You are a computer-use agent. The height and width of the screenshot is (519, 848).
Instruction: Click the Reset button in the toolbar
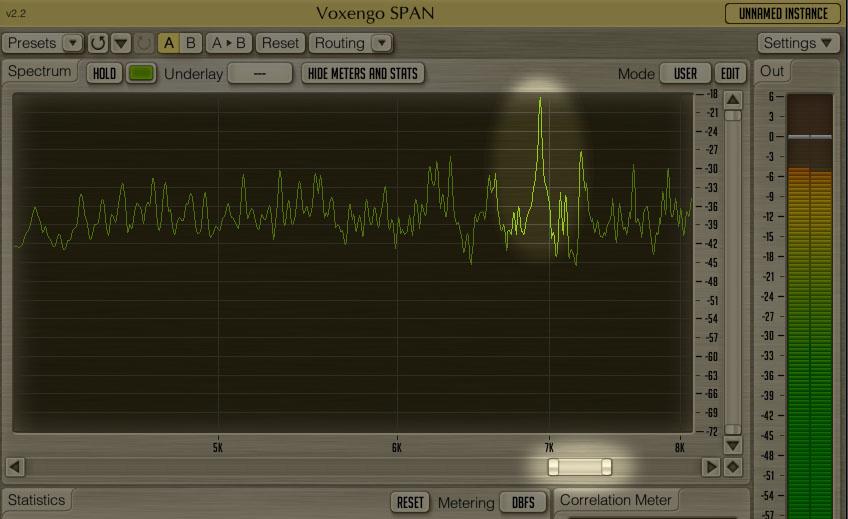pyautogui.click(x=280, y=43)
